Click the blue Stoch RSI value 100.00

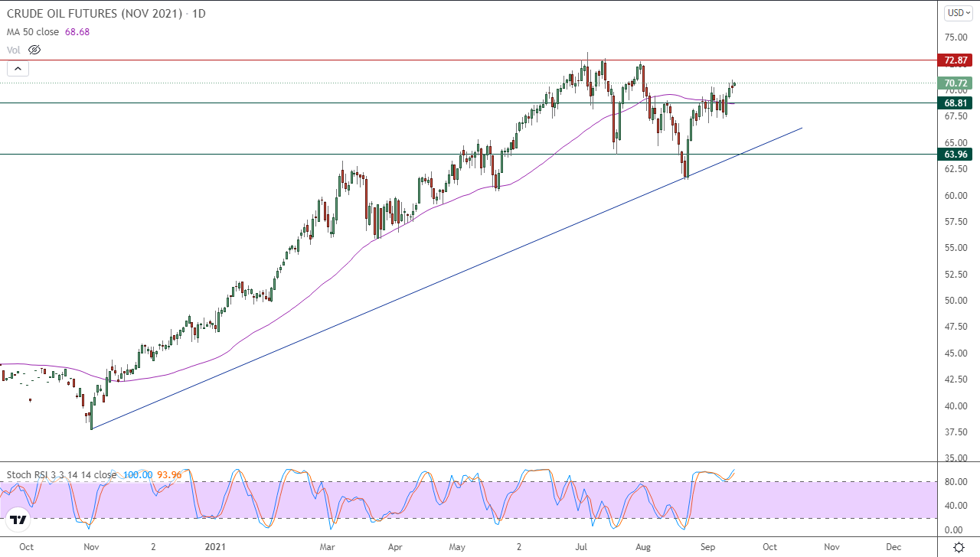136,474
